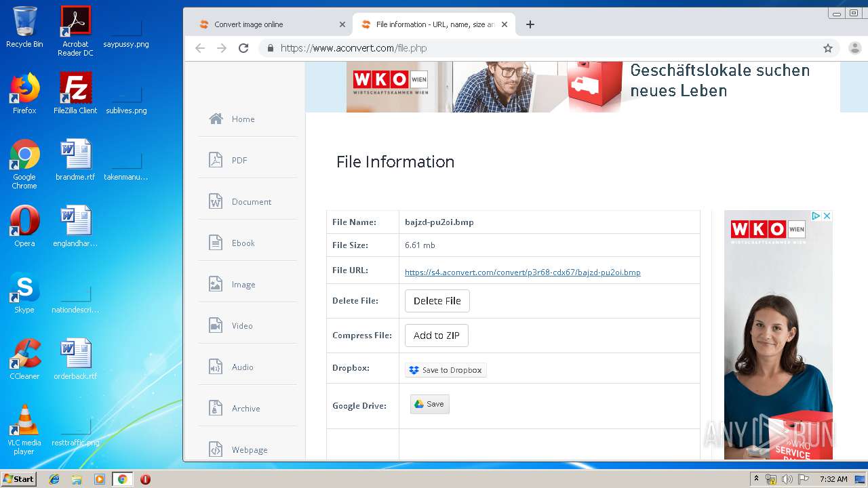Select orderback.rtf file on desktop
Screen dimensions: 868x488
pos(75,359)
